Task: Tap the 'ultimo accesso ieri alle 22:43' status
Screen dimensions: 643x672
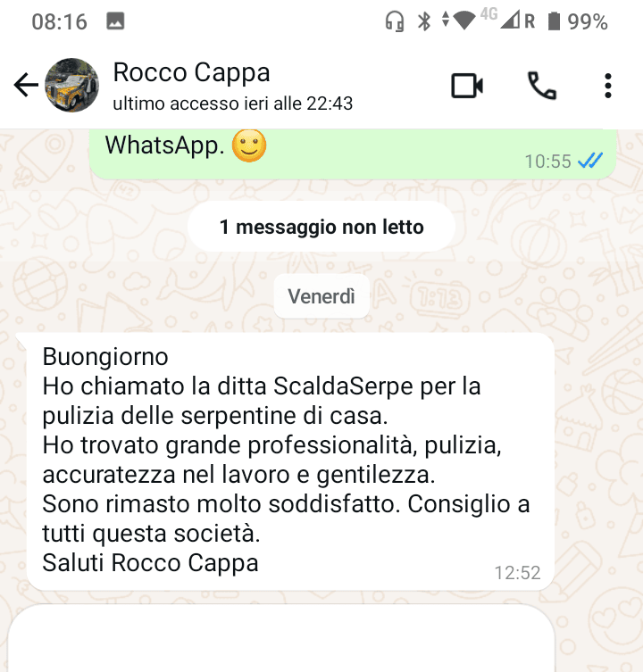Action: click(x=232, y=104)
